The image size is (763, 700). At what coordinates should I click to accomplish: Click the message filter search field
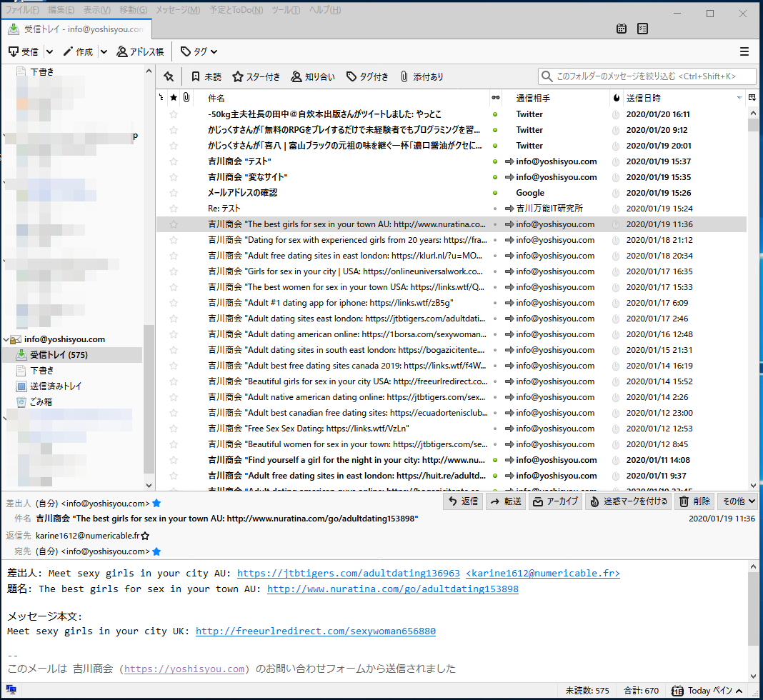coord(647,76)
